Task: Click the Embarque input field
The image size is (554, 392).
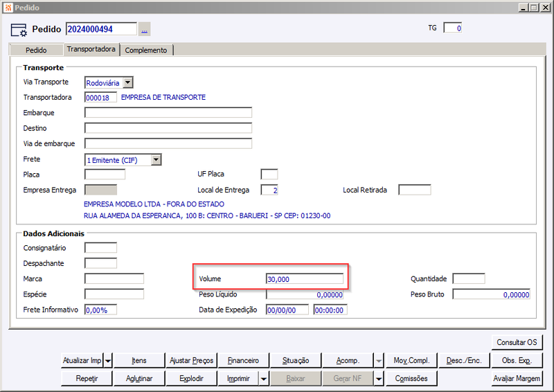Action: click(168, 113)
